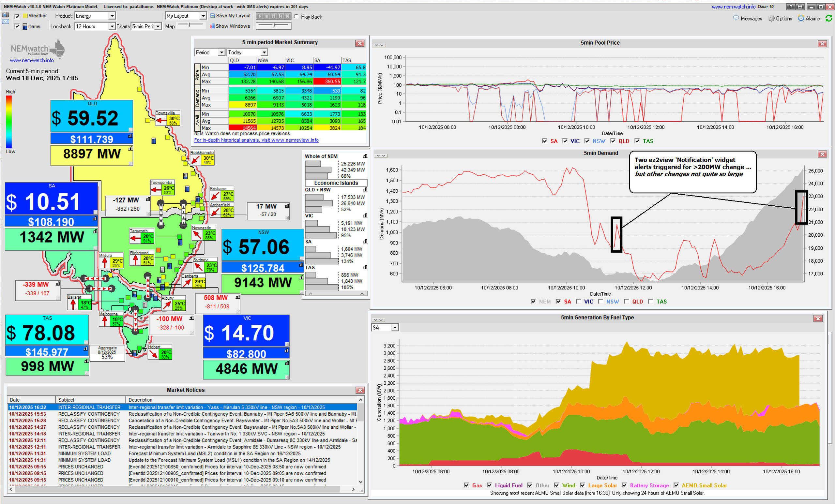Enable the VIC series in 5min Demand chart
835x504 pixels.
(x=579, y=302)
